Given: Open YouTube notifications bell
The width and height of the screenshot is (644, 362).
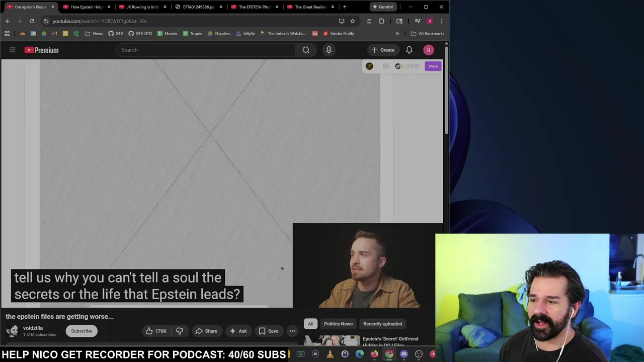Looking at the screenshot, I should tap(409, 50).
